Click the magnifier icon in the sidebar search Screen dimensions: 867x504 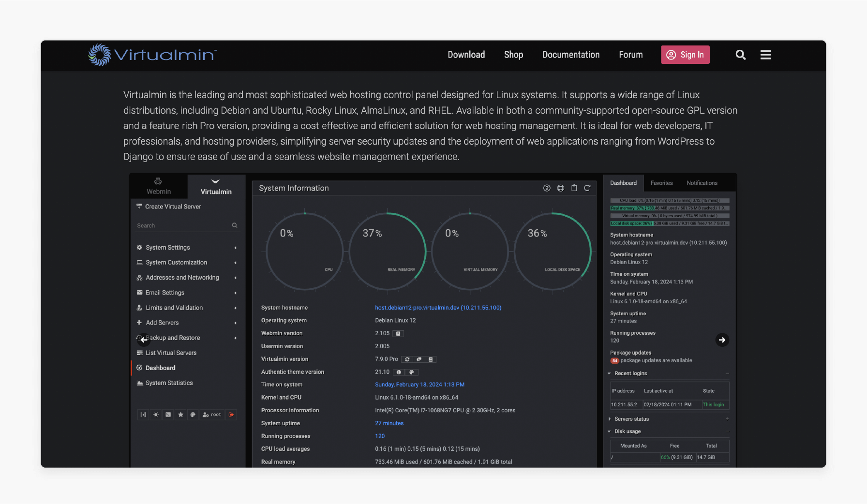(235, 225)
